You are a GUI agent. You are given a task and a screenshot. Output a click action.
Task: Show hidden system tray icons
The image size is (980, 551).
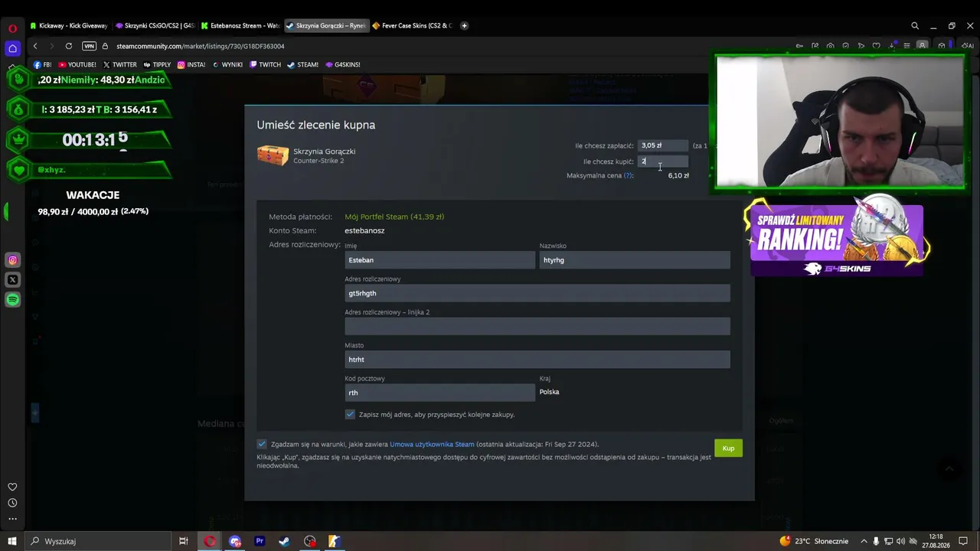(864, 541)
